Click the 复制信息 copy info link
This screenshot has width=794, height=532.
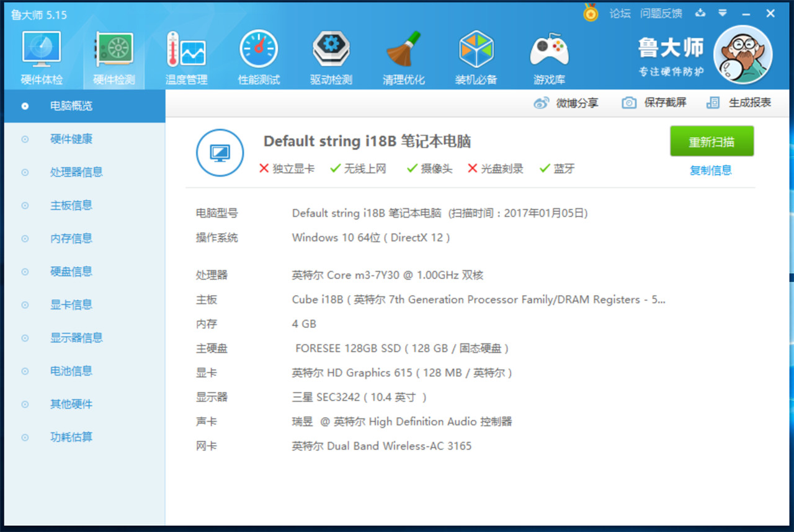coord(711,170)
